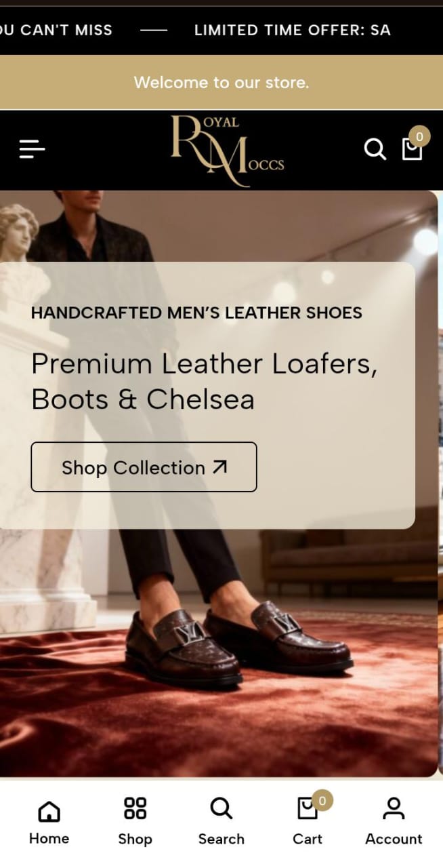The image size is (443, 868).
Task: Tap the magnifier icon in the bottom bar
Action: (221, 808)
